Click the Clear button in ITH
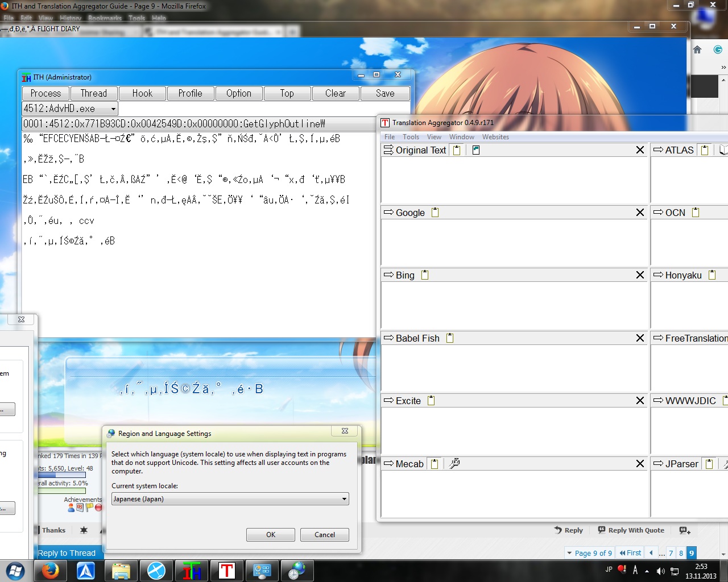 point(336,93)
